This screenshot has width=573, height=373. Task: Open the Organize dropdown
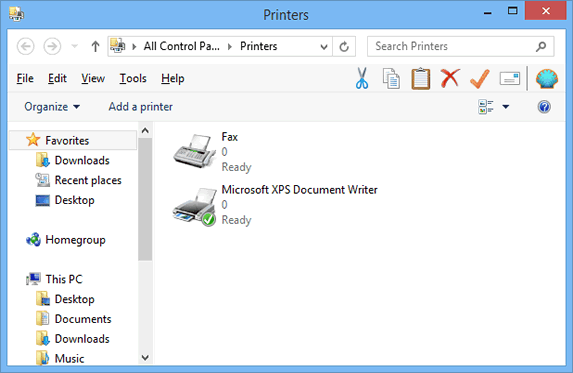(x=52, y=107)
